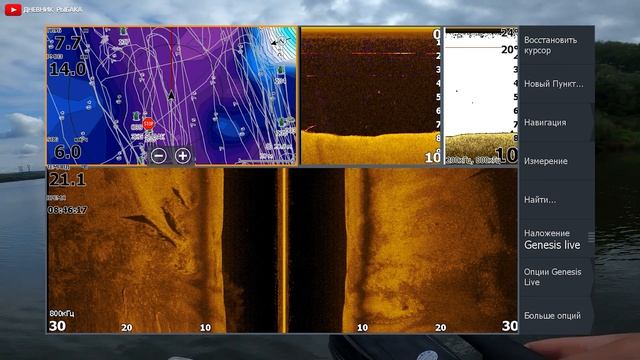Tap the 14.0 data readout on chart

pos(68,69)
